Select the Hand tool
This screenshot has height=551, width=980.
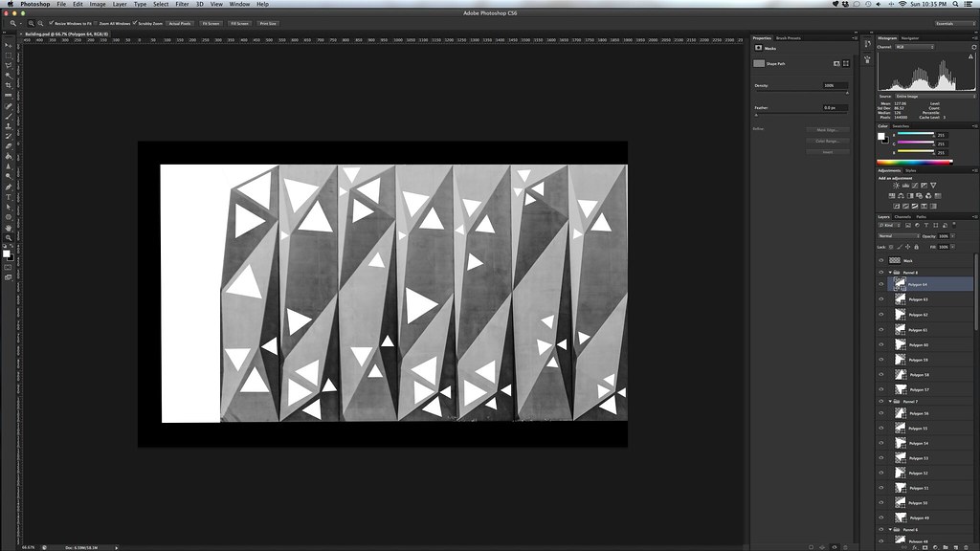tap(9, 228)
